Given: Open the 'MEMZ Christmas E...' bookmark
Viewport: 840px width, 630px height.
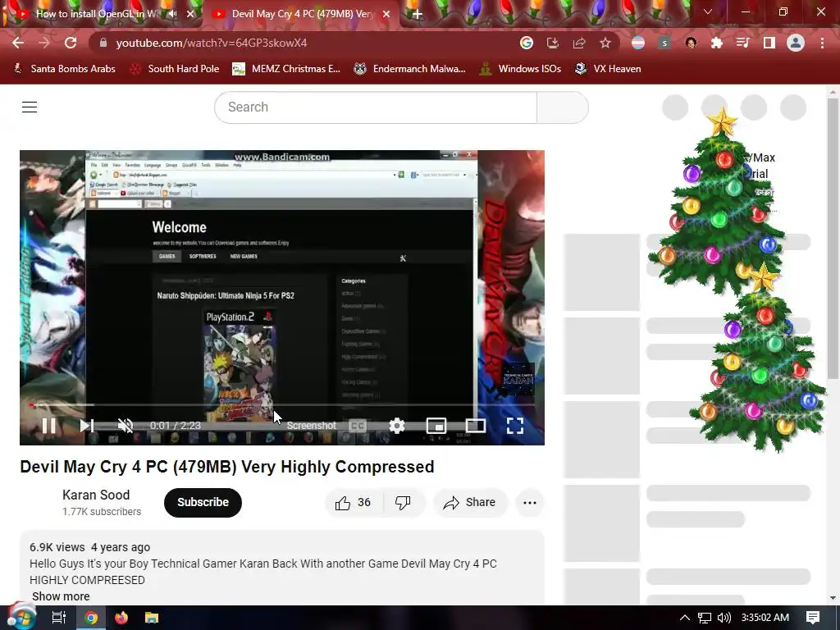Looking at the screenshot, I should (x=286, y=69).
